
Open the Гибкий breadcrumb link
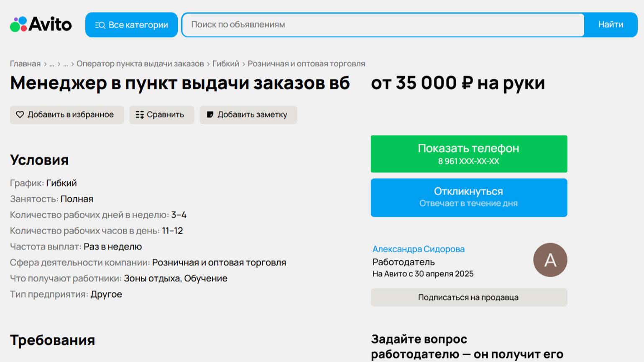coord(226,64)
